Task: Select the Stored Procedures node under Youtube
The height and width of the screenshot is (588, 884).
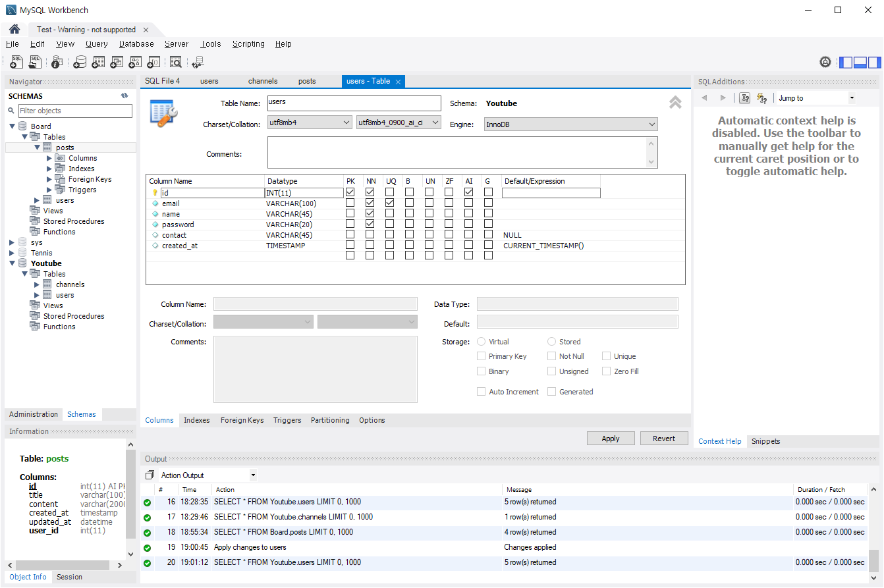Action: (74, 316)
